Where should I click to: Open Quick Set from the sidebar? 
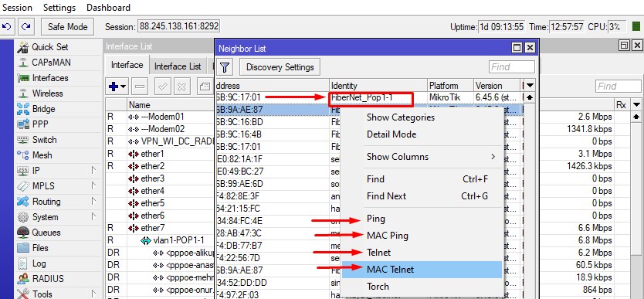click(49, 47)
